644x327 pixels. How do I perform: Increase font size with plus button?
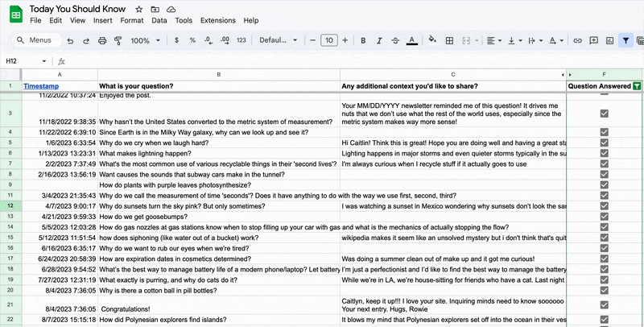tap(345, 40)
